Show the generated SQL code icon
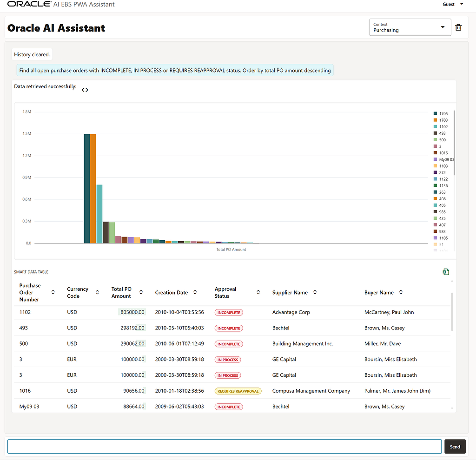The width and height of the screenshot is (476, 460). pyautogui.click(x=85, y=90)
